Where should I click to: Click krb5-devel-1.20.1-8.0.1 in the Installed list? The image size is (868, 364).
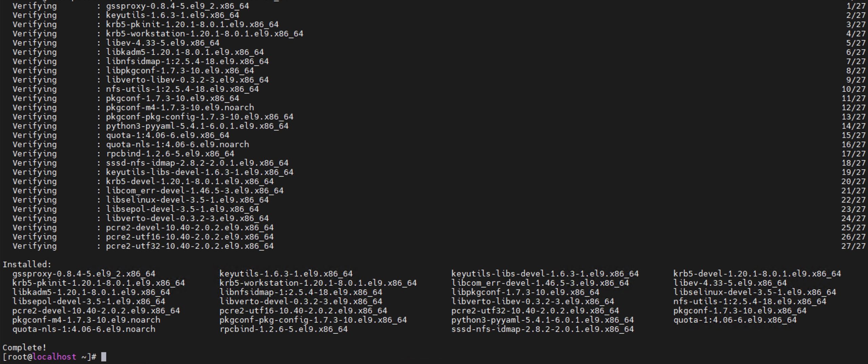click(x=757, y=274)
